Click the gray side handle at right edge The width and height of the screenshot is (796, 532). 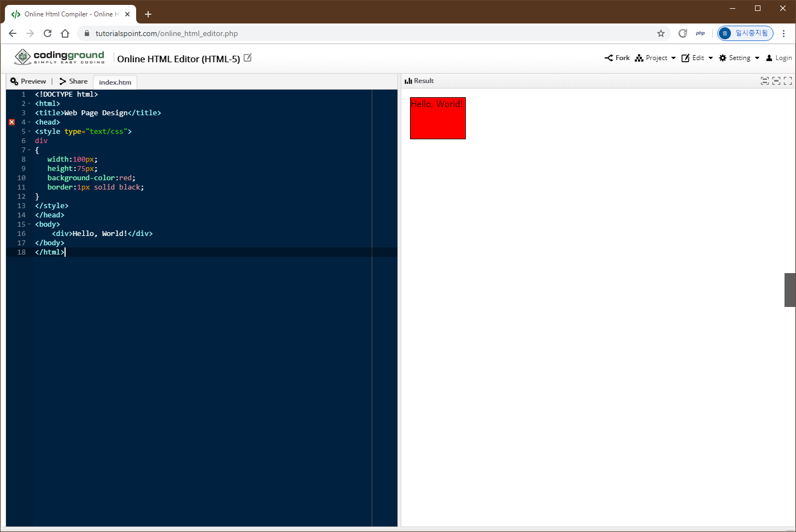tap(790, 290)
